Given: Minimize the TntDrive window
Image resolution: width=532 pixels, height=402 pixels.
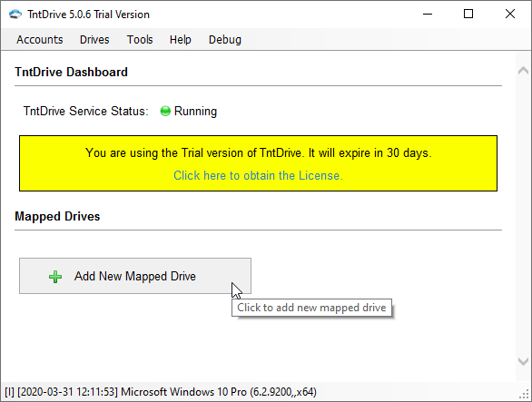Looking at the screenshot, I should 428,15.
